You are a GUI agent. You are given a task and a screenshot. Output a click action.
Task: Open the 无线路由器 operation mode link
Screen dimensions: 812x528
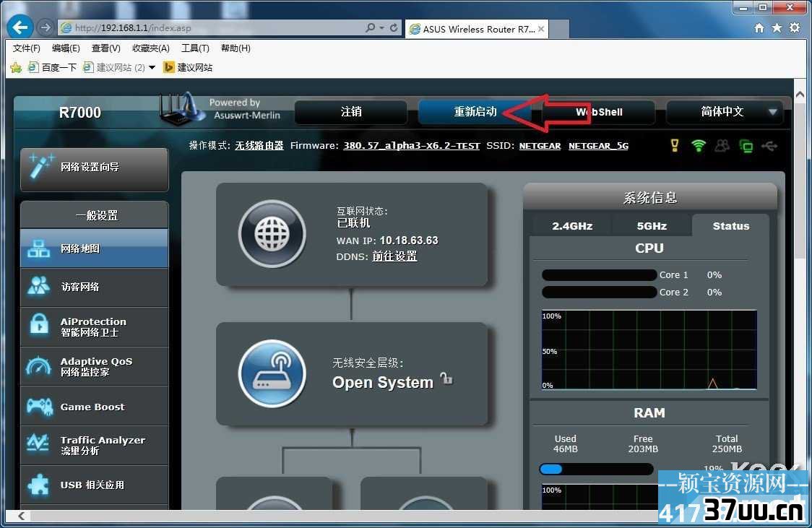259,146
